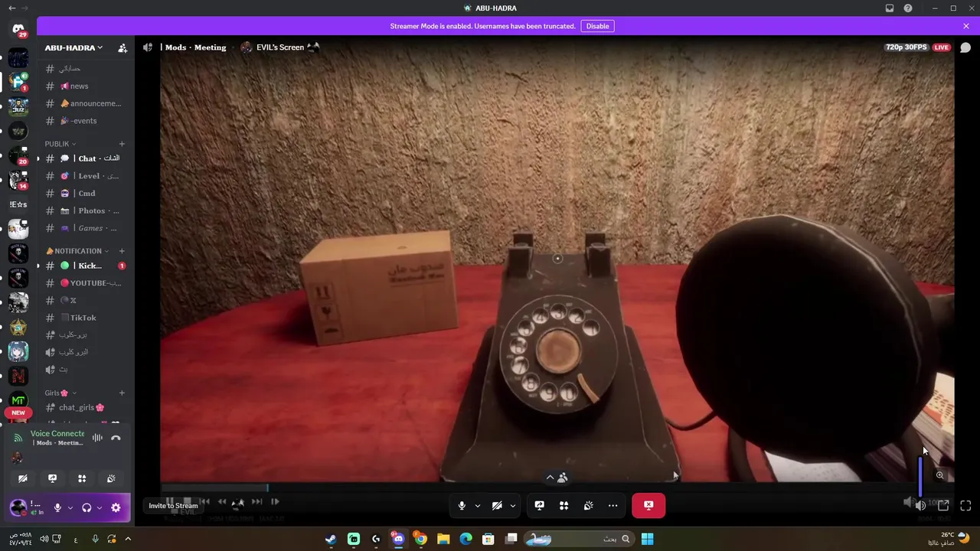Viewport: 980px width, 551px height.
Task: Add a channel to NOTIFICATION category
Action: [122, 251]
